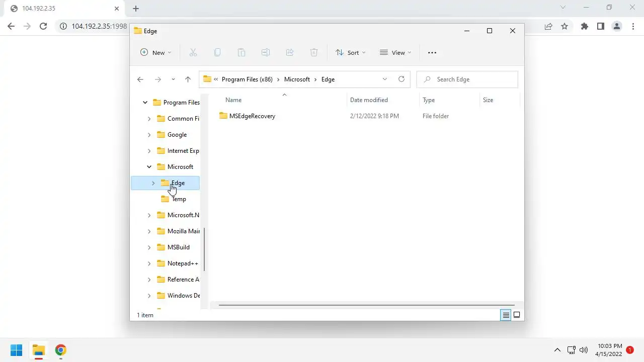
Task: Open the New item dropdown
Action: click(x=156, y=52)
